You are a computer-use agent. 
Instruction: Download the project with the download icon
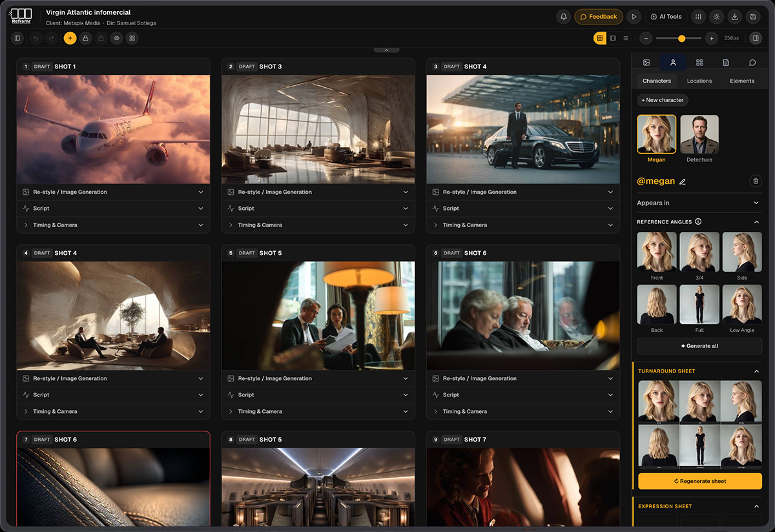tap(734, 17)
